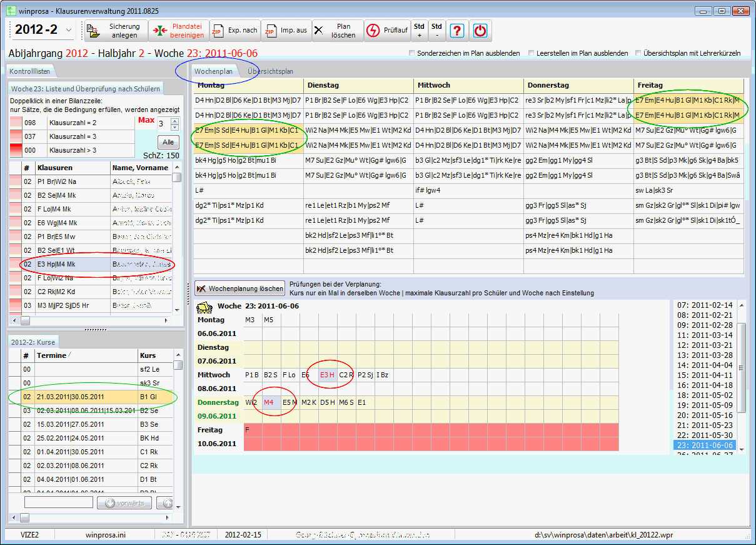This screenshot has width=756, height=545.
Task: Switch to the Übersichtsplan tab
Action: (270, 71)
